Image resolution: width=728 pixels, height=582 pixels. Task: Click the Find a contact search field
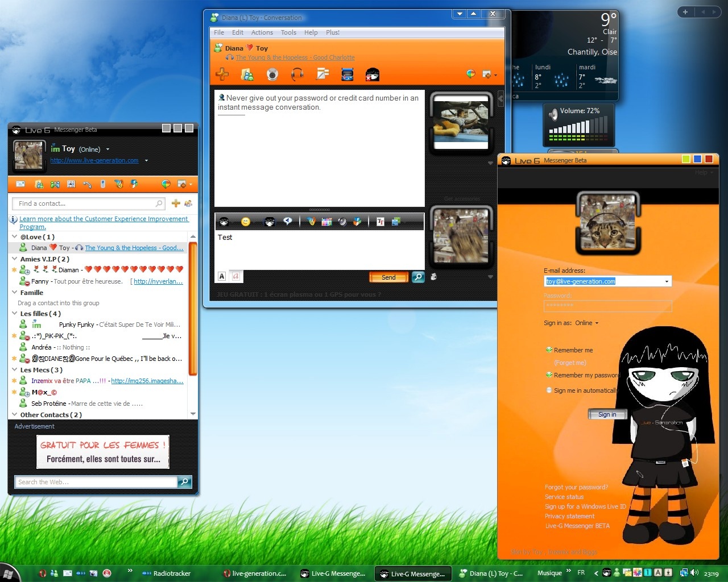pyautogui.click(x=88, y=203)
